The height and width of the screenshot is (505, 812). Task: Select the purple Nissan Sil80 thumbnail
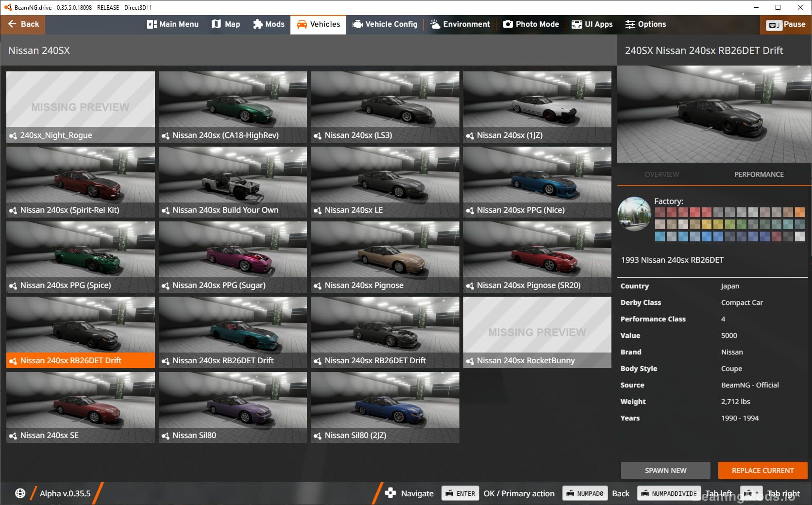[x=233, y=407]
